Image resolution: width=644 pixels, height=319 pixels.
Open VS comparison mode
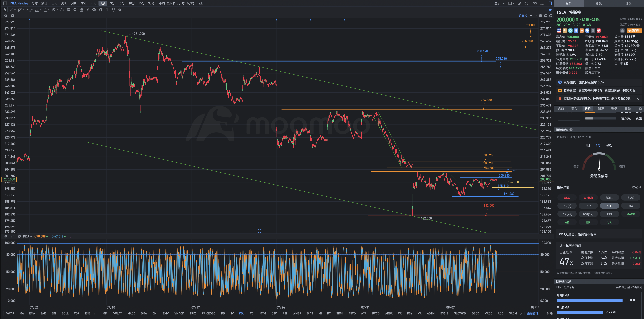[535, 3]
